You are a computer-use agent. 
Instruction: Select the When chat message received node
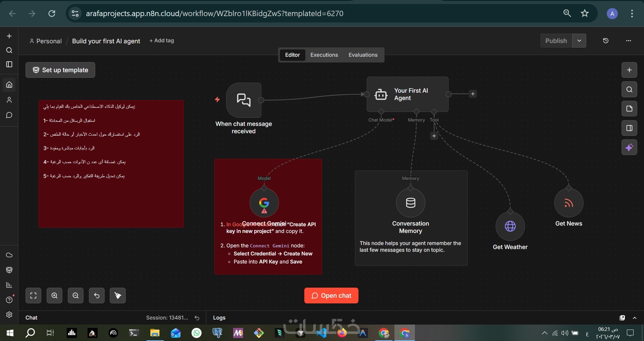244,100
